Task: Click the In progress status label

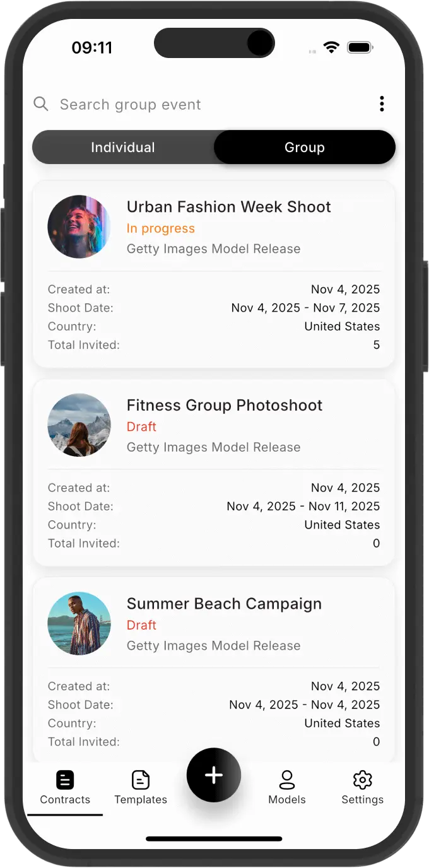Action: [x=160, y=228]
